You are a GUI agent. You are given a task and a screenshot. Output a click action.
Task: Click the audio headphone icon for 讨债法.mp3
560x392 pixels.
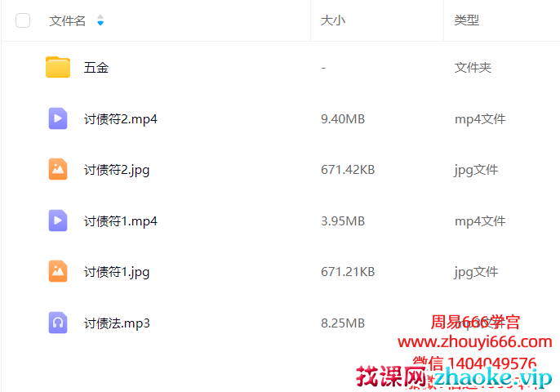[58, 323]
